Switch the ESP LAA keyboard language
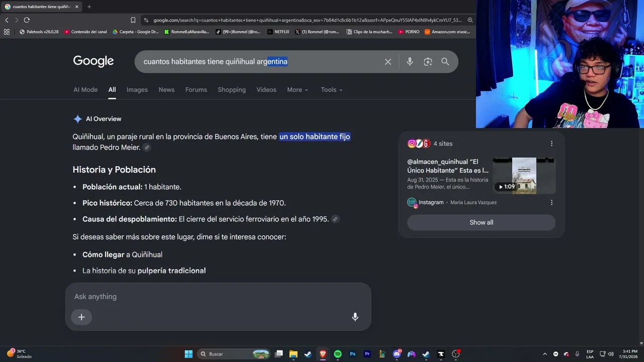The image size is (644, 362). (x=590, y=354)
